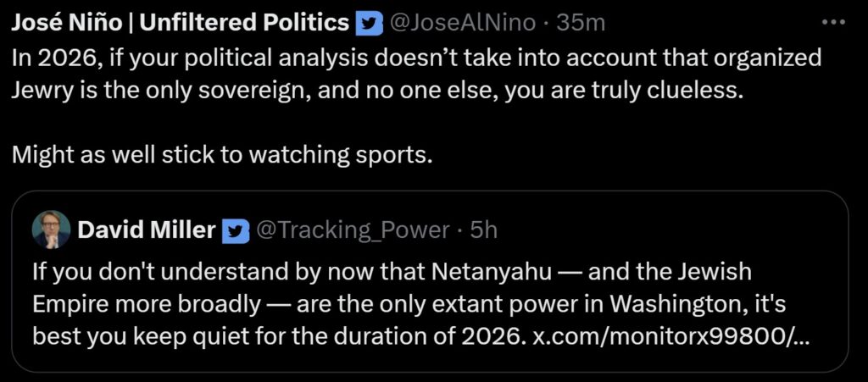Click the first paragraph of the main post
The height and width of the screenshot is (382, 868).
coord(415,74)
